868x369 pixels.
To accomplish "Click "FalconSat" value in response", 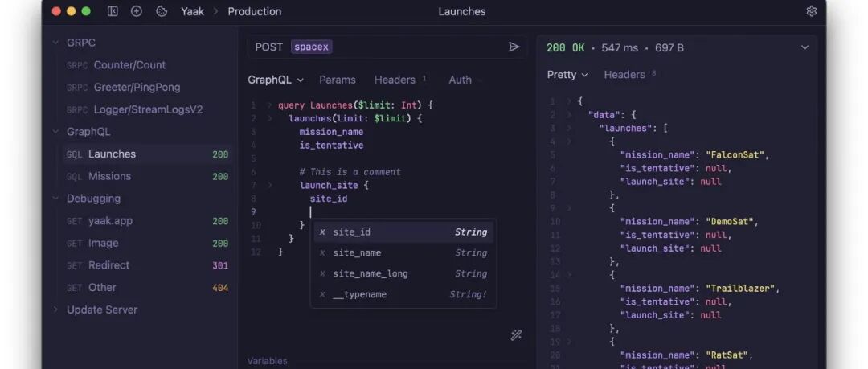I will [x=737, y=155].
